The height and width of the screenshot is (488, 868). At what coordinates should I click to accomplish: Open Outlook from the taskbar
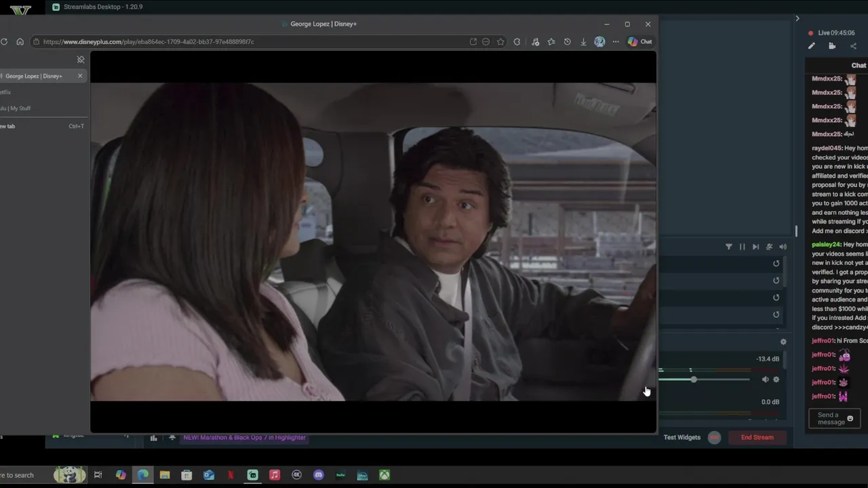209,475
